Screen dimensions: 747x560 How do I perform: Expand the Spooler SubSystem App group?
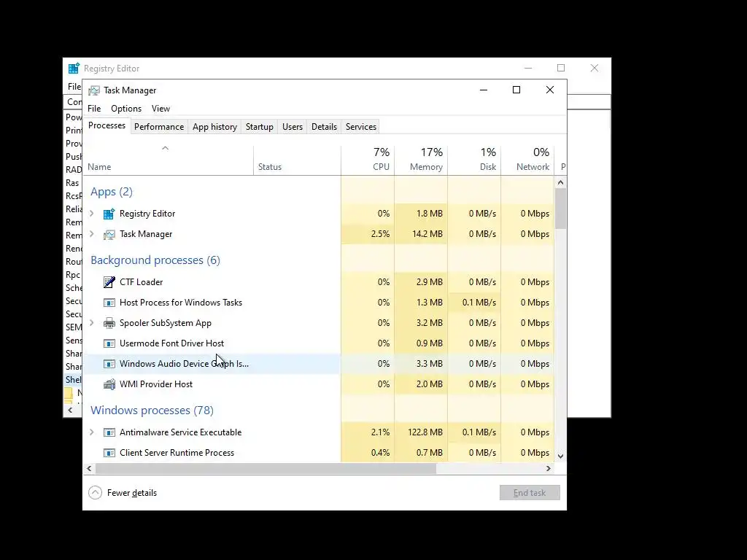click(92, 323)
